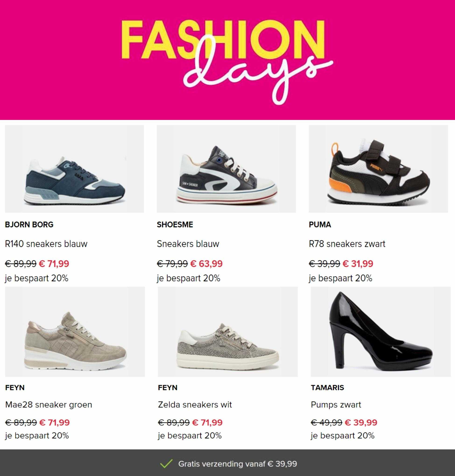
Task: Click the € 31,99 Puma sale price
Action: coord(358,264)
